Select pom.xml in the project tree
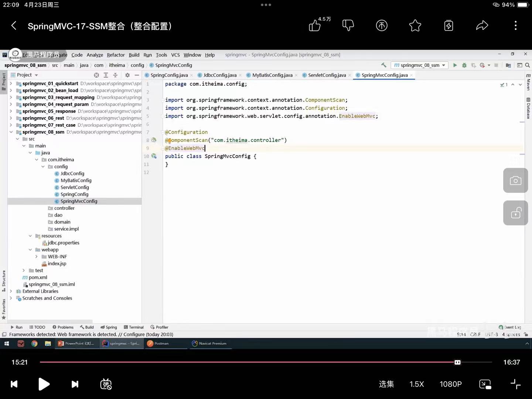The width and height of the screenshot is (532, 399). click(38, 277)
